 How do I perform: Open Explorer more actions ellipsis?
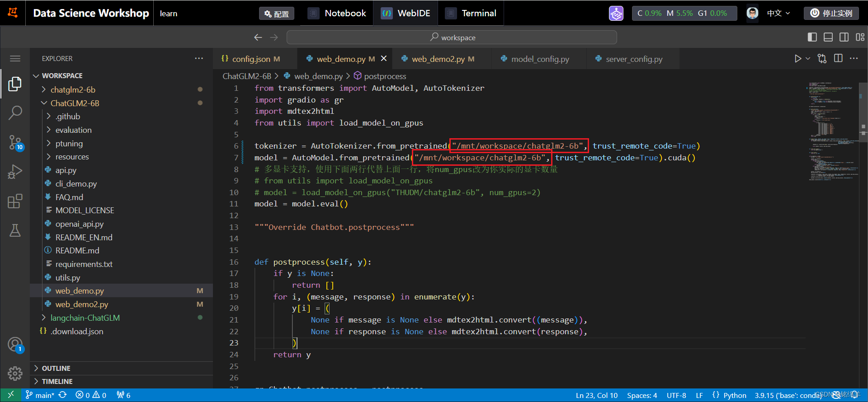(199, 58)
